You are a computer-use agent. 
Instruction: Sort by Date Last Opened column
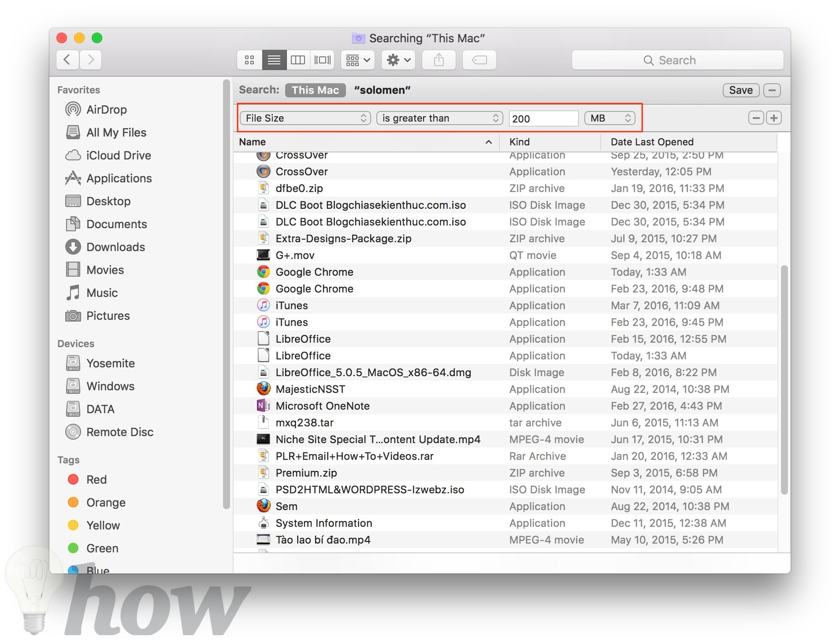pyautogui.click(x=689, y=142)
